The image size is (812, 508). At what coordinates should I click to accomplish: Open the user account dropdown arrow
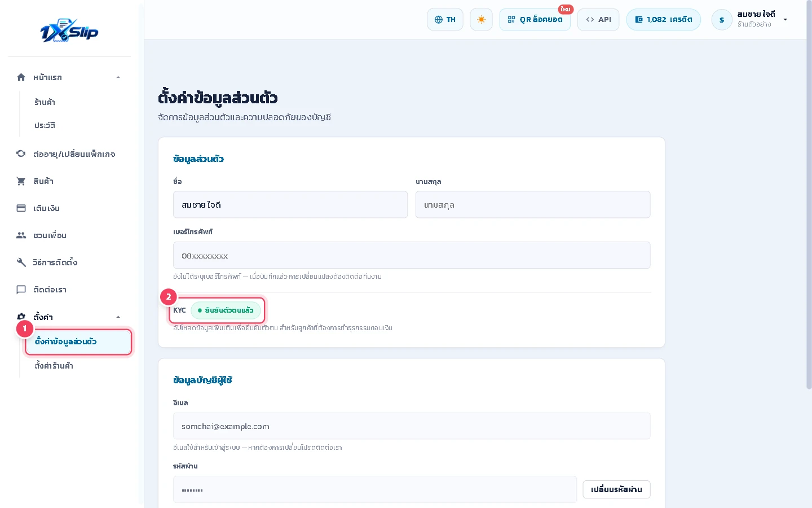pos(785,20)
